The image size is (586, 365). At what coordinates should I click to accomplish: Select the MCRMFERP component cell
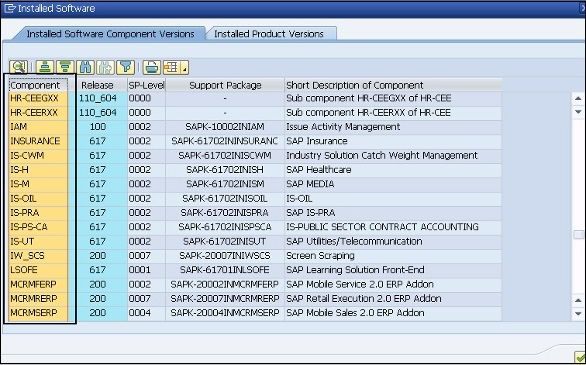point(38,284)
